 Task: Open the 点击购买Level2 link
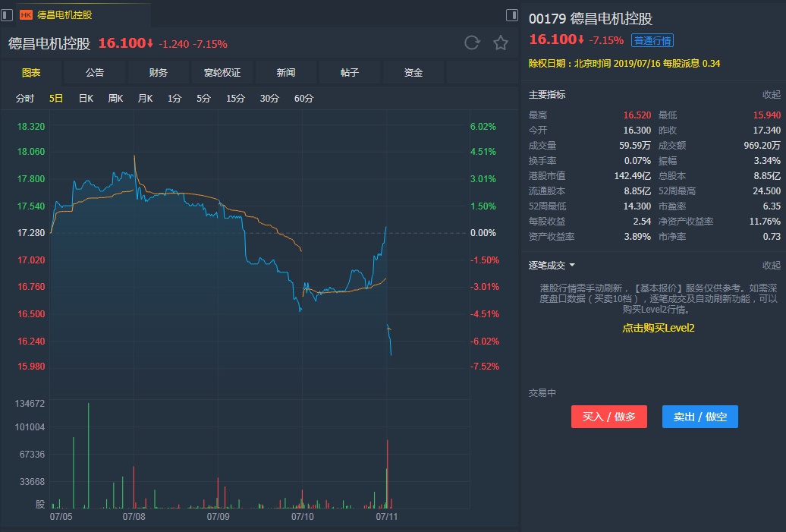click(658, 328)
